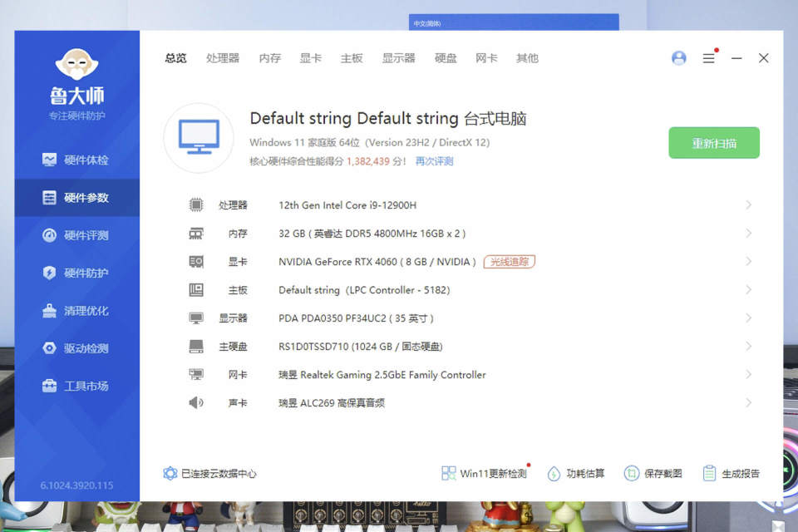Select 硬件参数 sidebar item
This screenshot has height=532, width=798.
76,198
